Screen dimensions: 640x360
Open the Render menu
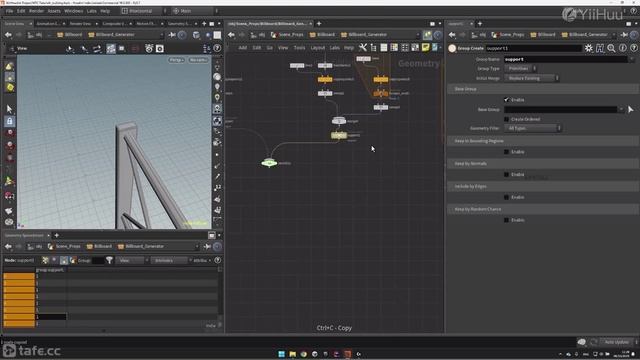36,11
